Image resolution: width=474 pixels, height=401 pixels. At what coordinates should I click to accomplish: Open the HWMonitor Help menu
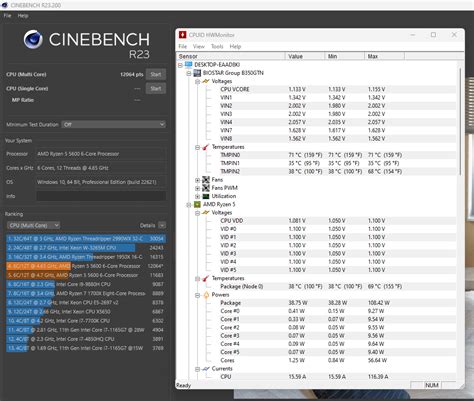point(235,46)
